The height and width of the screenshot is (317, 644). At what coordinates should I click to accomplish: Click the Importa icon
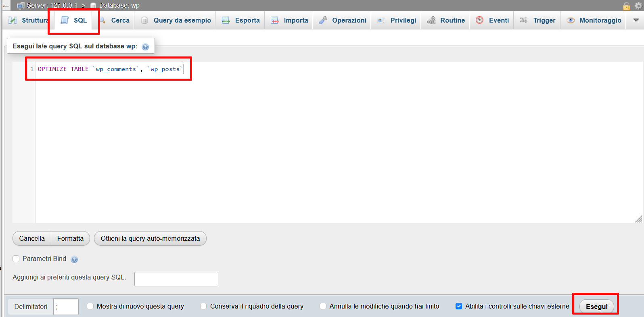coord(275,20)
